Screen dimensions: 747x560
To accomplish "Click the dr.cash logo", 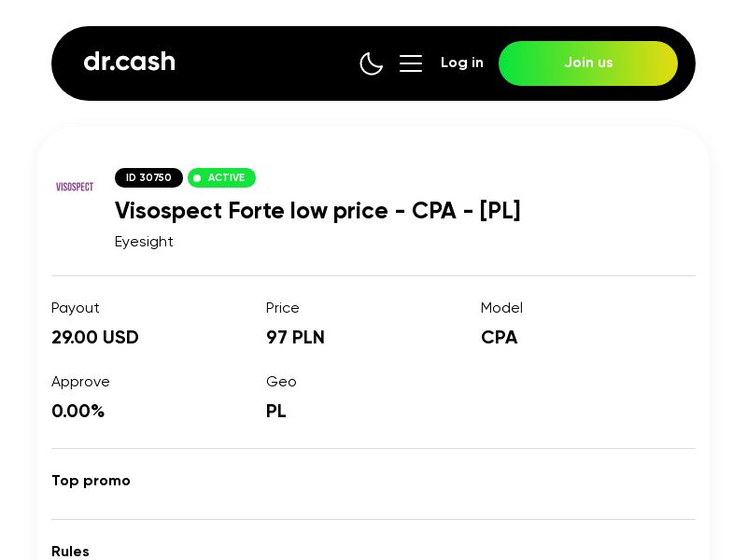I will tap(129, 62).
